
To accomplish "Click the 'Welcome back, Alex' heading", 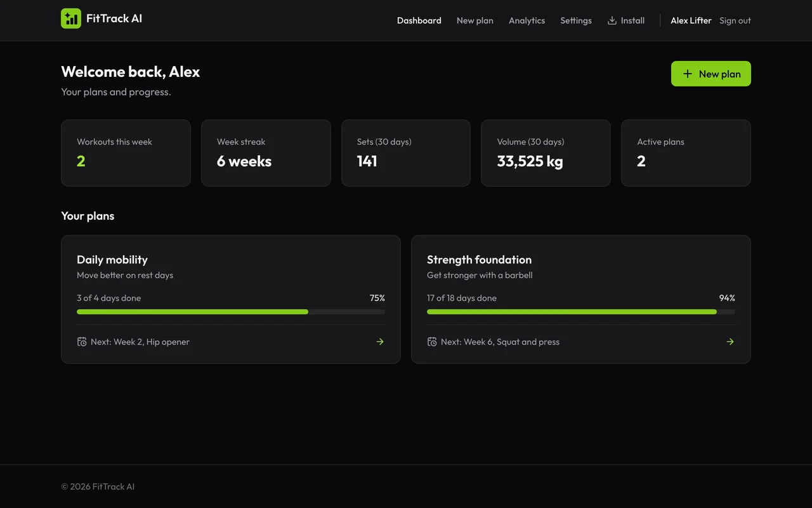I will [x=131, y=72].
